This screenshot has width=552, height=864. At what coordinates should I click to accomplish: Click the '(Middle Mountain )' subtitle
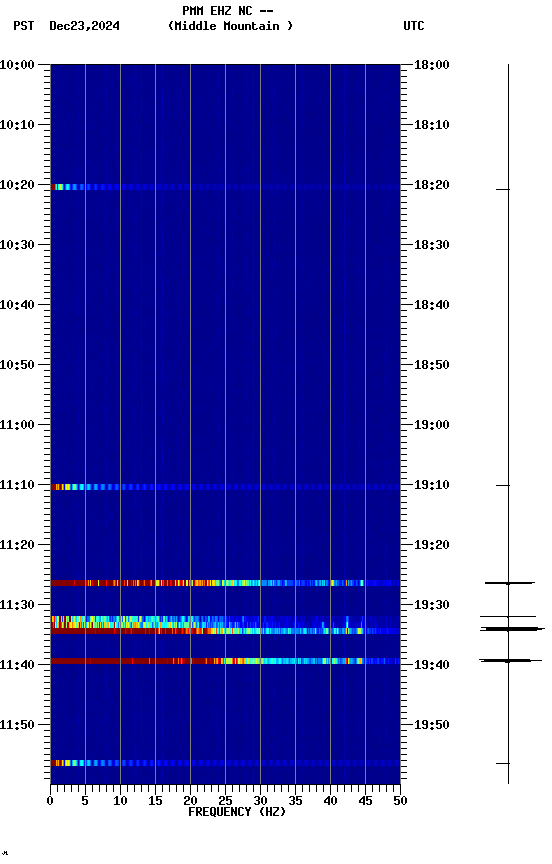(x=230, y=26)
